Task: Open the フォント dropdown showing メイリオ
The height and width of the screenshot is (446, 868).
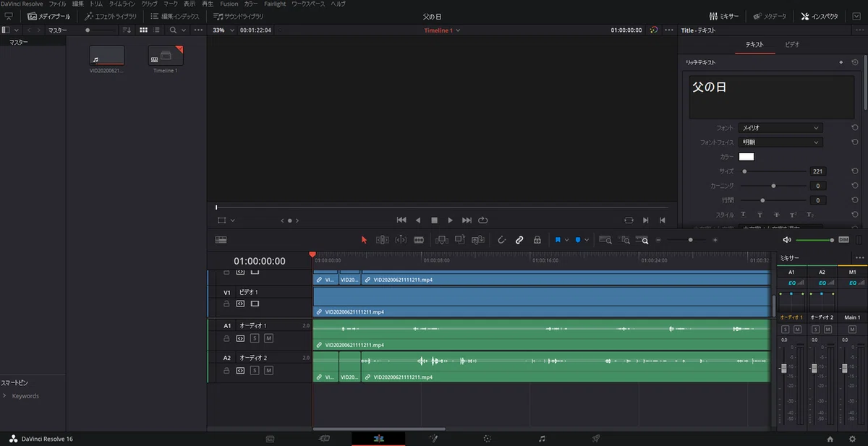Action: point(780,128)
